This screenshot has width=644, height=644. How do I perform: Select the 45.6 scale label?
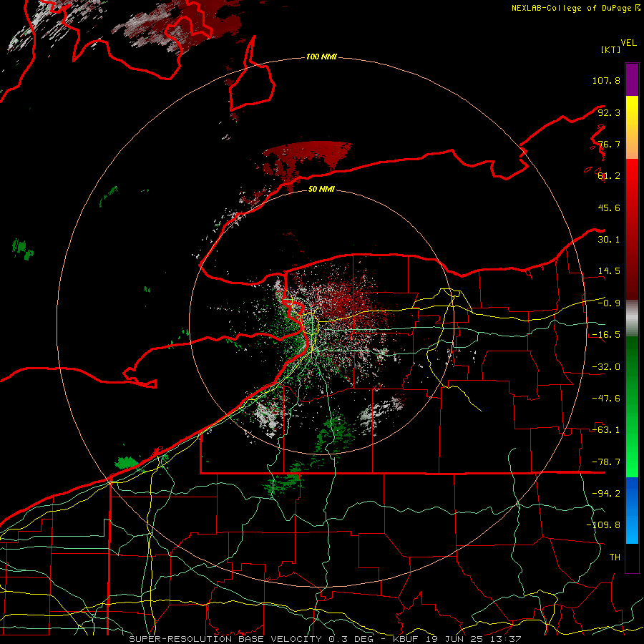coord(609,208)
